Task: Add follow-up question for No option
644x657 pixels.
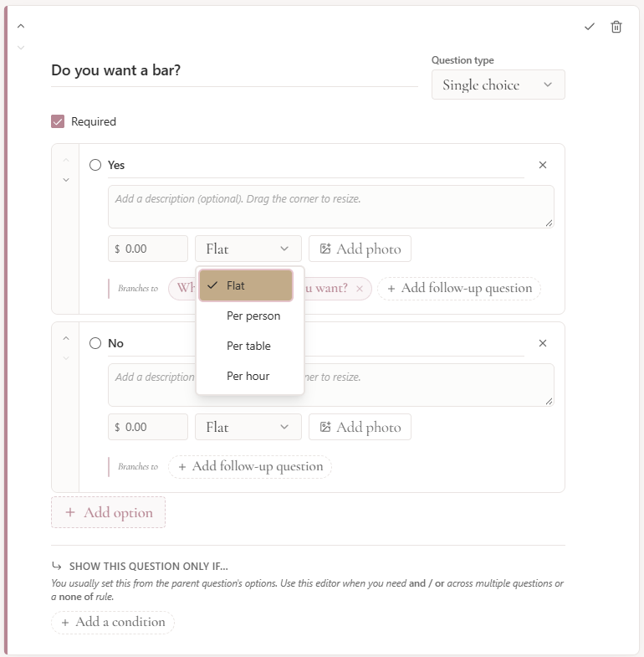Action: pos(250,467)
